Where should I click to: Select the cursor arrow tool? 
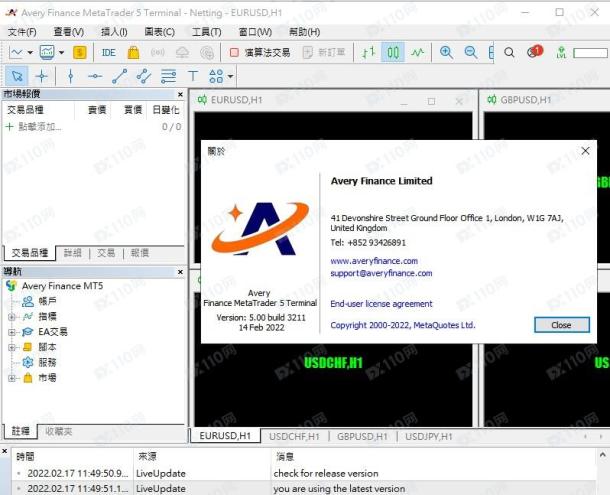tap(17, 76)
